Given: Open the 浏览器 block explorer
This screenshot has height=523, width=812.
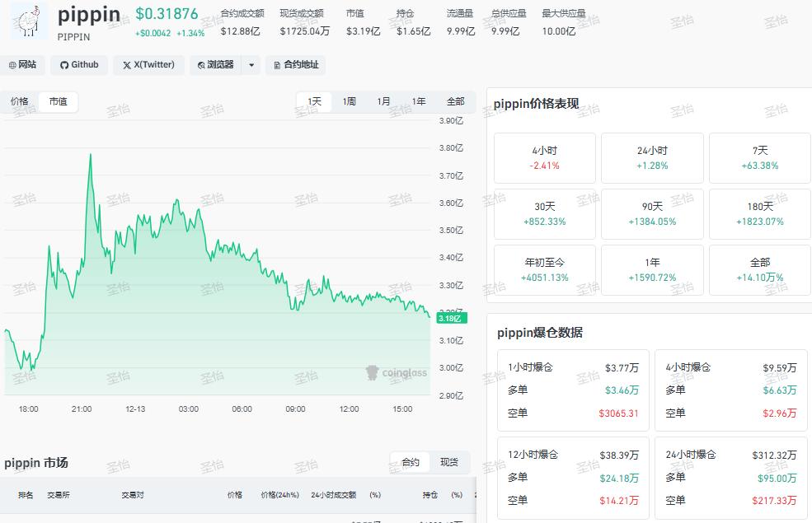Looking at the screenshot, I should tap(215, 65).
